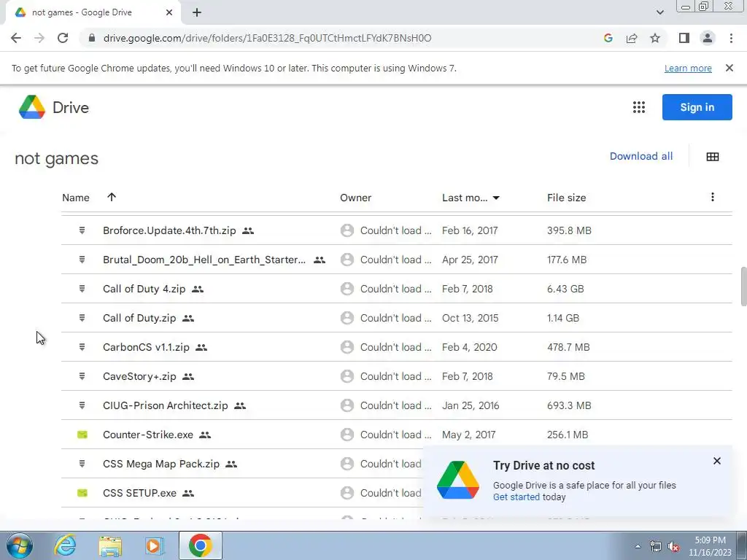Open Windows Media Player from taskbar

click(155, 545)
